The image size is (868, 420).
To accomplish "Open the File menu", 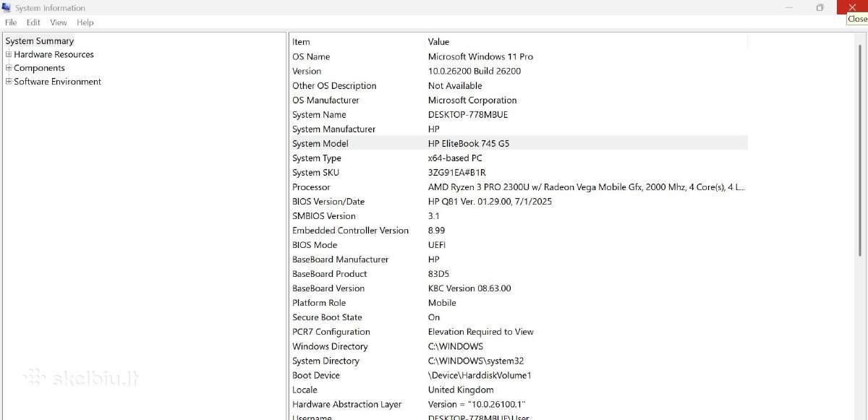I will click(x=11, y=22).
